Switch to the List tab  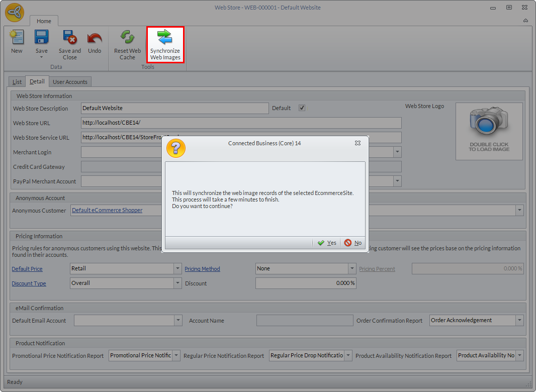point(17,82)
